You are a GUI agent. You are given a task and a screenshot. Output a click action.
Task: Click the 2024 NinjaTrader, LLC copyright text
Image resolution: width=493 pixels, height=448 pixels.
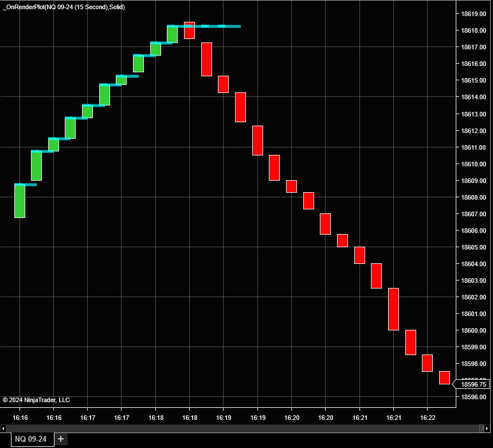click(x=36, y=400)
